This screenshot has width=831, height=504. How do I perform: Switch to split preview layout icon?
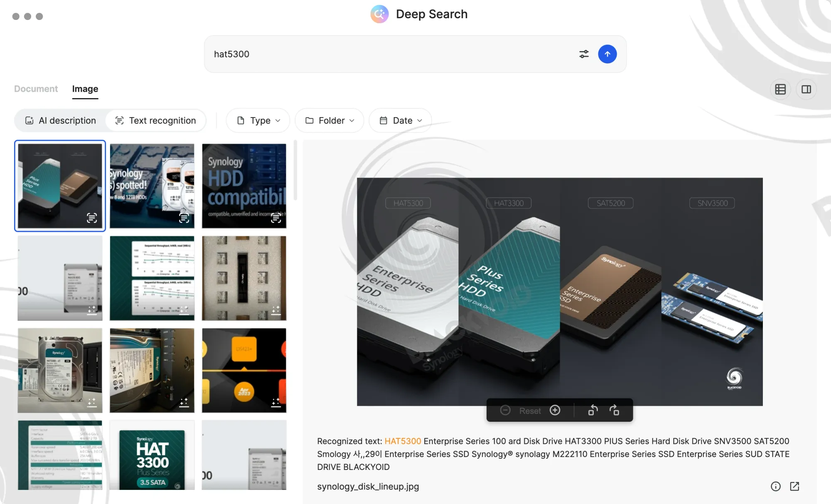coord(806,89)
